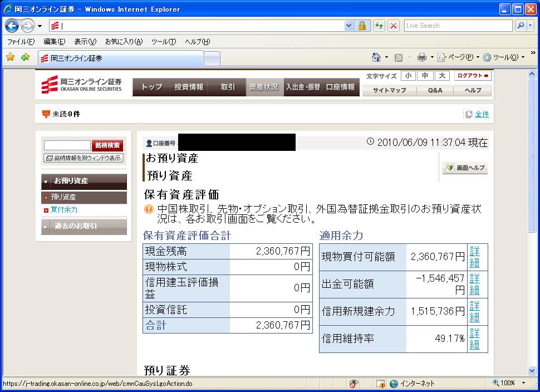The image size is (540, 392).
Task: Click the Home icon in command bar
Action: click(376, 57)
